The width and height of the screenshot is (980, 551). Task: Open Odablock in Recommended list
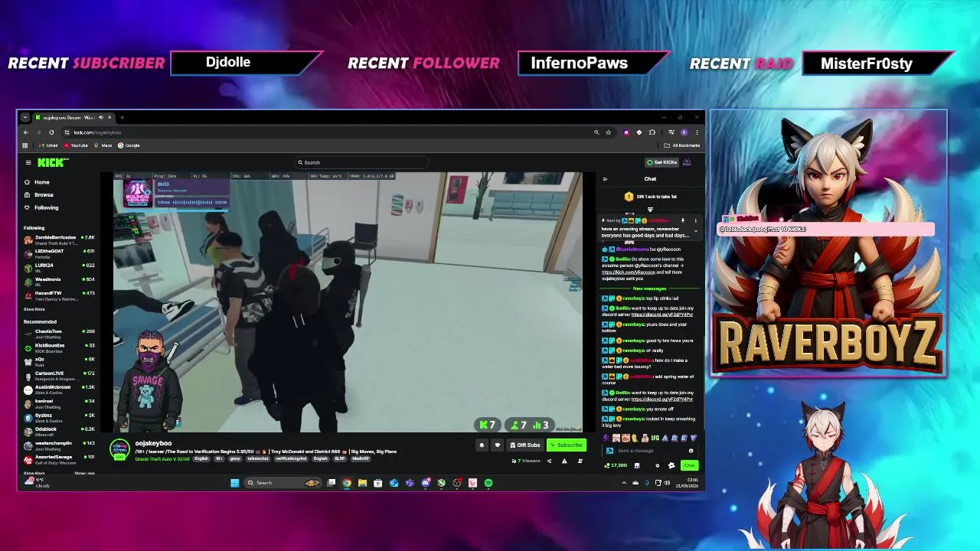point(60,431)
